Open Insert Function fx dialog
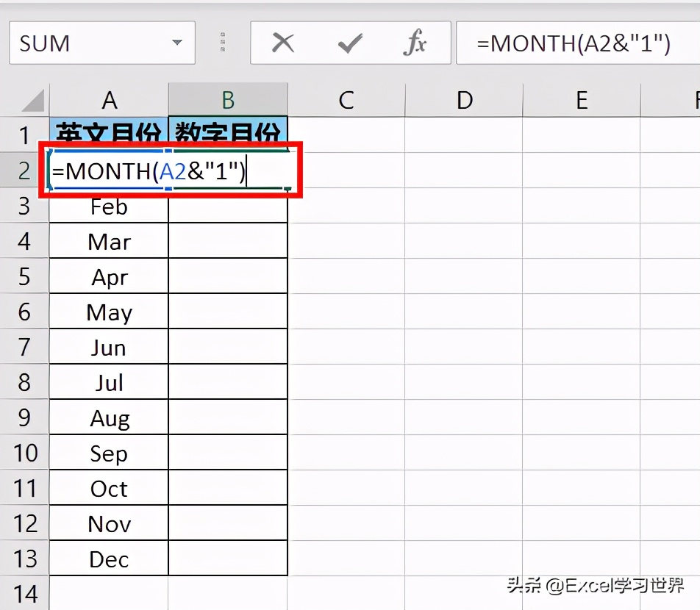Screen dimensions: 700x610 tap(415, 43)
